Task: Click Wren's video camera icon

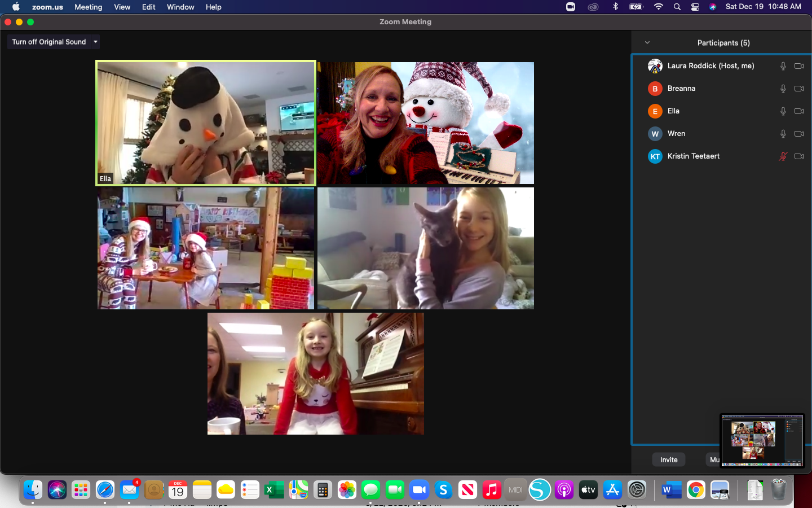Action: click(799, 134)
